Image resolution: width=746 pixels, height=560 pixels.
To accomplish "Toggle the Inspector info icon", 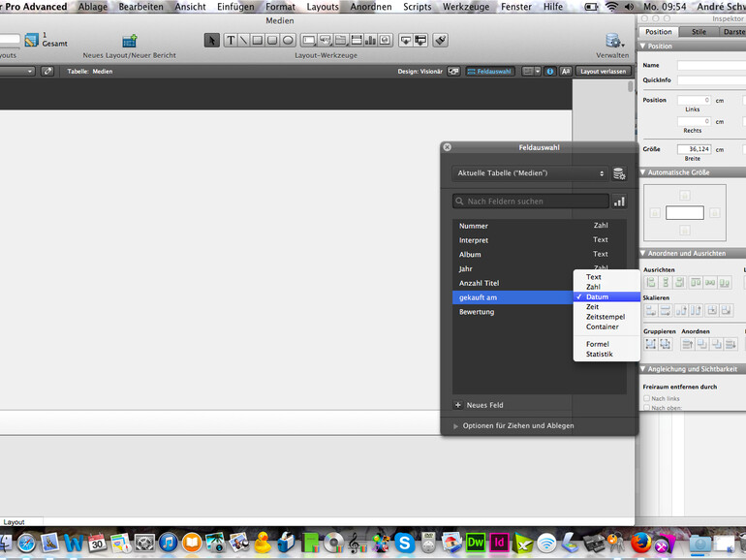I will [550, 72].
